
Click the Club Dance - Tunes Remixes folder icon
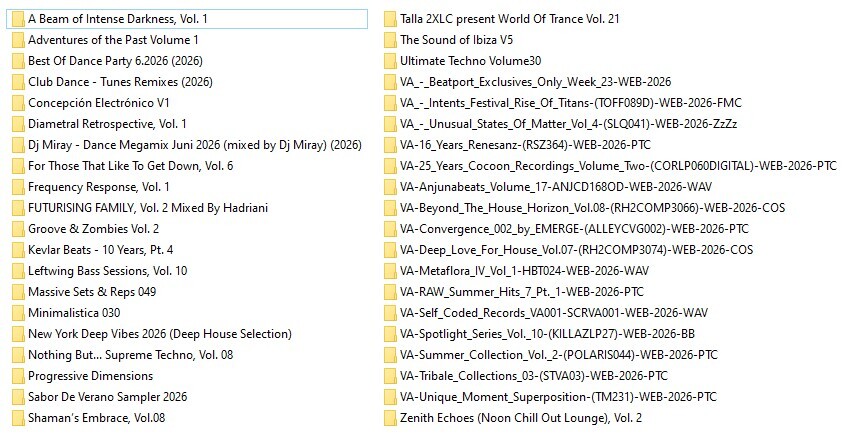[x=18, y=82]
